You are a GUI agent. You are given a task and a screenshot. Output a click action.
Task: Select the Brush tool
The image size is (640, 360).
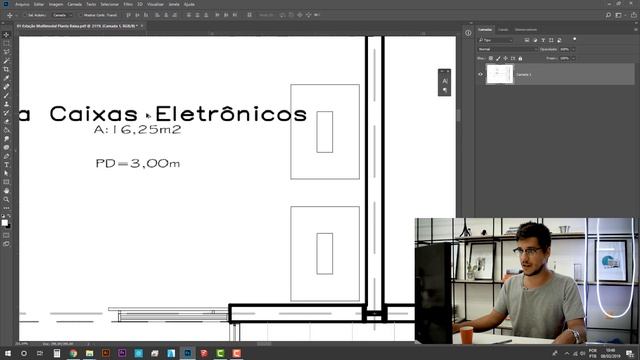(x=6, y=96)
